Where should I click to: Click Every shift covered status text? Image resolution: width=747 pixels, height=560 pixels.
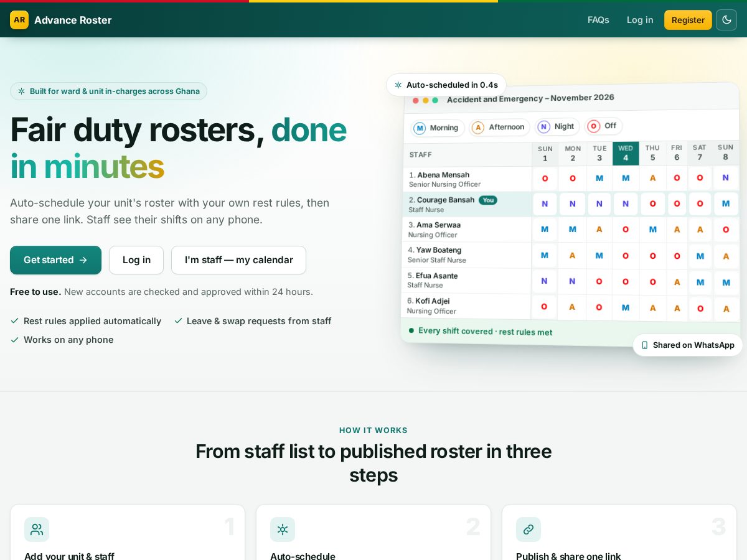pyautogui.click(x=486, y=331)
